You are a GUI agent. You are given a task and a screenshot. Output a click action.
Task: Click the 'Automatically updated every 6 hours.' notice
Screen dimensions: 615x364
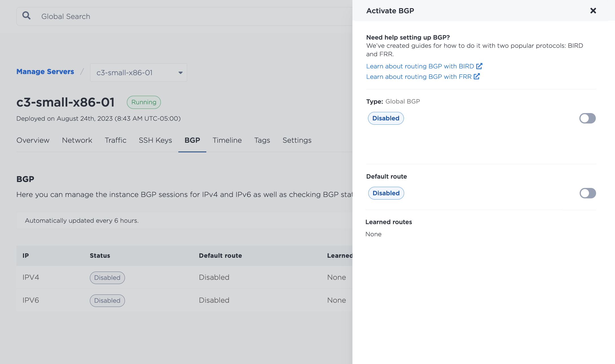point(82,220)
